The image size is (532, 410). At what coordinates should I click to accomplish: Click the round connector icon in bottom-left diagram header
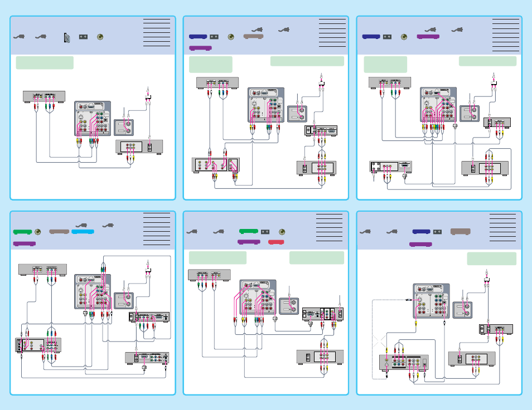click(x=38, y=232)
